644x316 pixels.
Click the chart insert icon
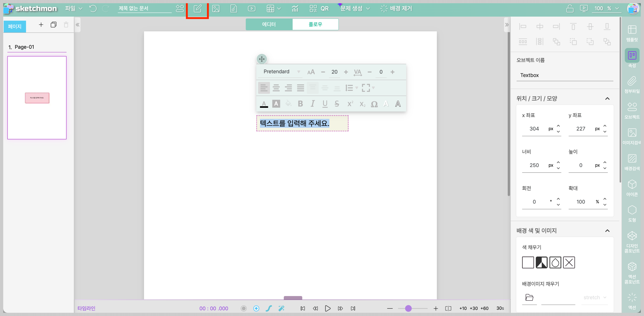tap(295, 9)
